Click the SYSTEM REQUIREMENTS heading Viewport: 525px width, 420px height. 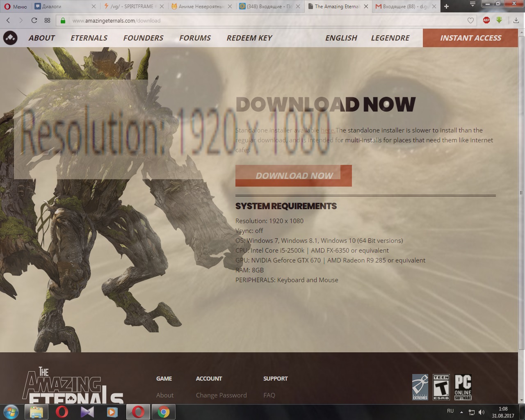click(x=286, y=206)
